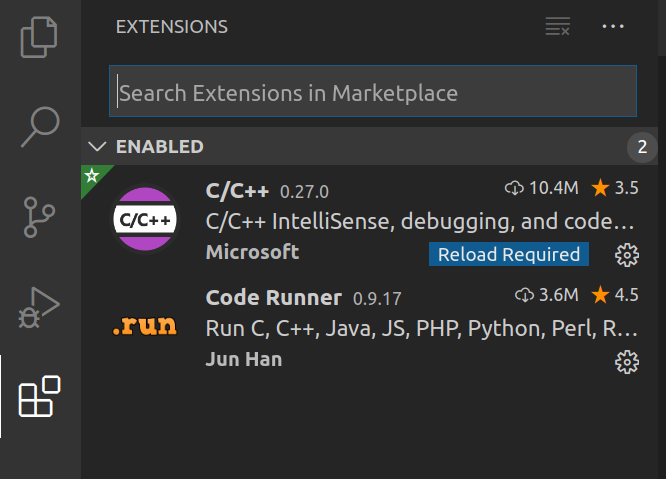Click the Extensions icon in activity bar
Screen dimensions: 666x479
coord(40,397)
